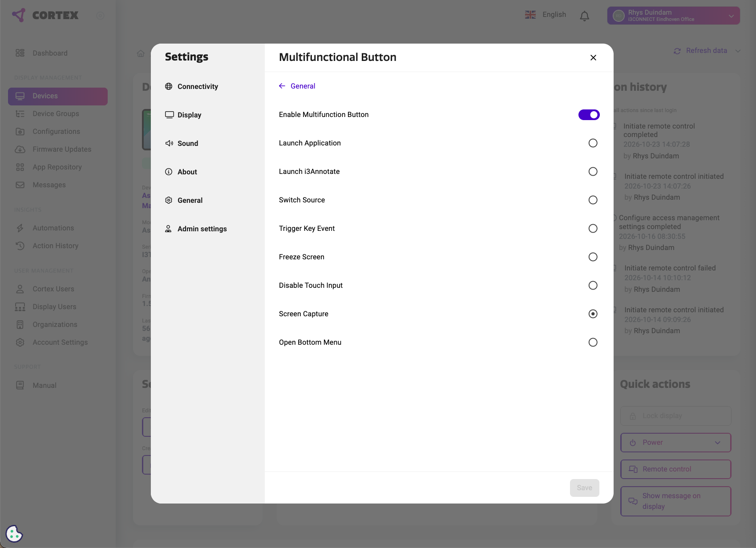Click the Launch Application option label
756x548 pixels.
(x=310, y=143)
